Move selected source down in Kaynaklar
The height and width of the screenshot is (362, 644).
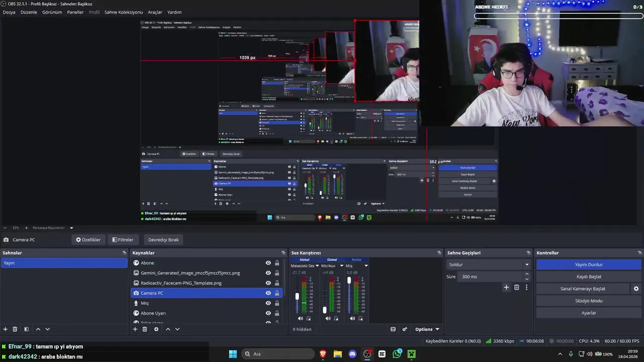point(177,329)
